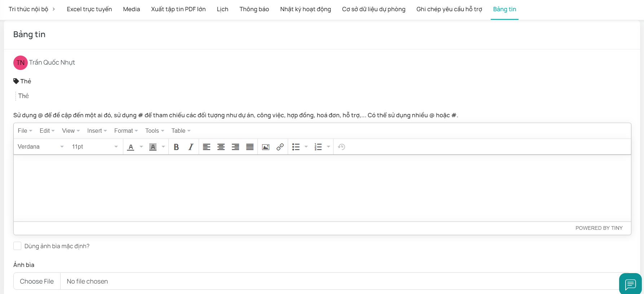Apply italic formatting

point(191,147)
